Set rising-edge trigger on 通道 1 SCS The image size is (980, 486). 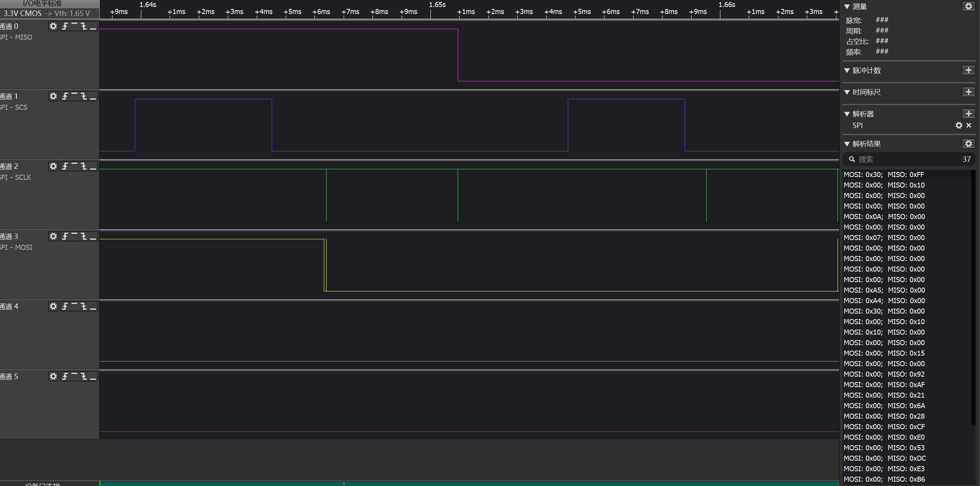(x=65, y=96)
